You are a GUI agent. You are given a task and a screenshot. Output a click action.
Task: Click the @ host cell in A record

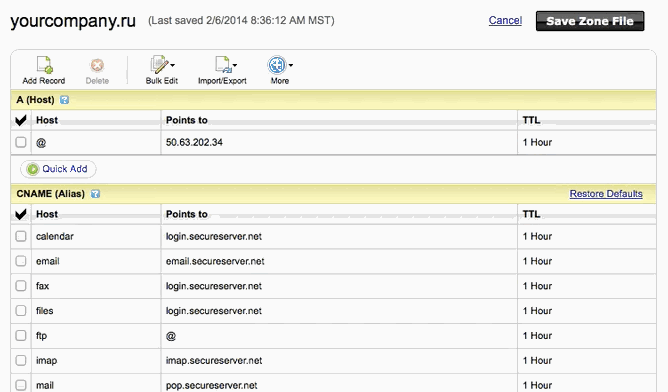[41, 143]
